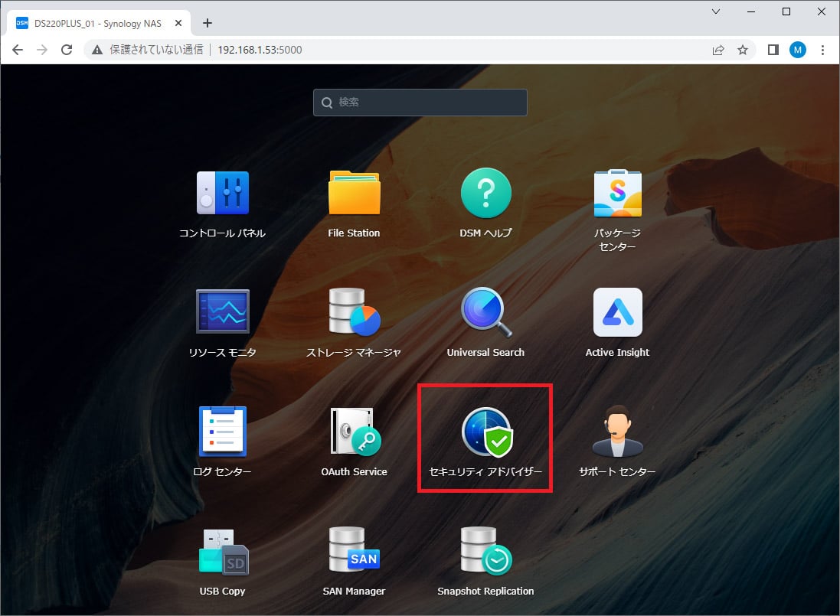
Task: Open Support Center (サポート センター)
Action: (618, 432)
